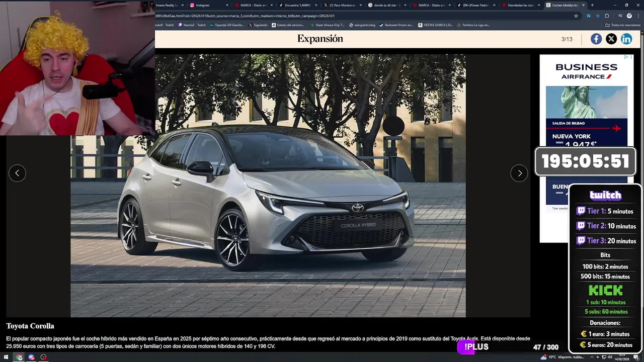Click the 3/13 gallery counter
644x362 pixels.
click(567, 39)
